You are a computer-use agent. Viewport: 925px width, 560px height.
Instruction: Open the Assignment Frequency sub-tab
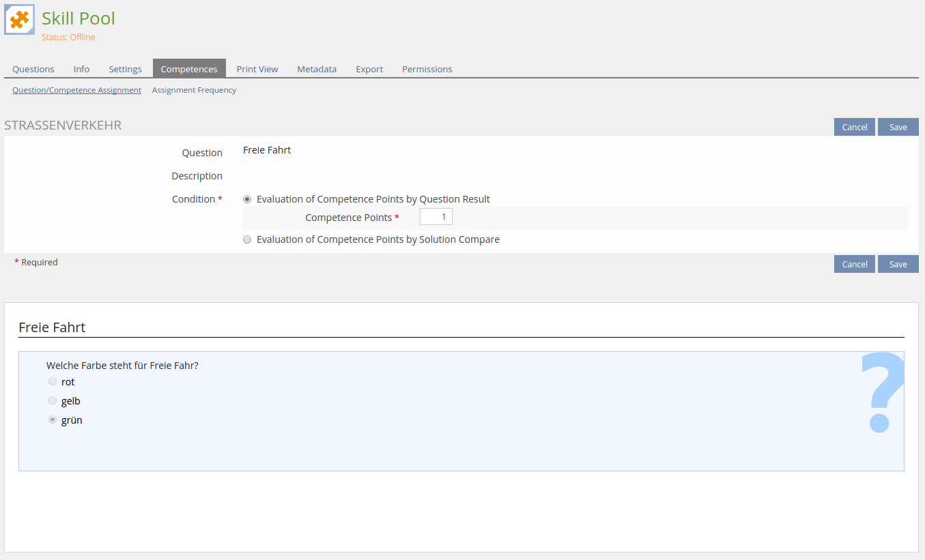pos(194,90)
